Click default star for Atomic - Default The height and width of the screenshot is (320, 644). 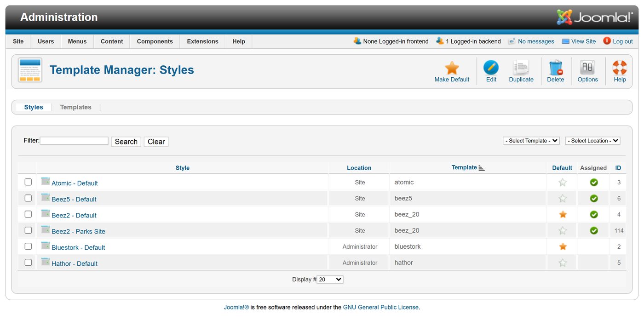coord(562,183)
